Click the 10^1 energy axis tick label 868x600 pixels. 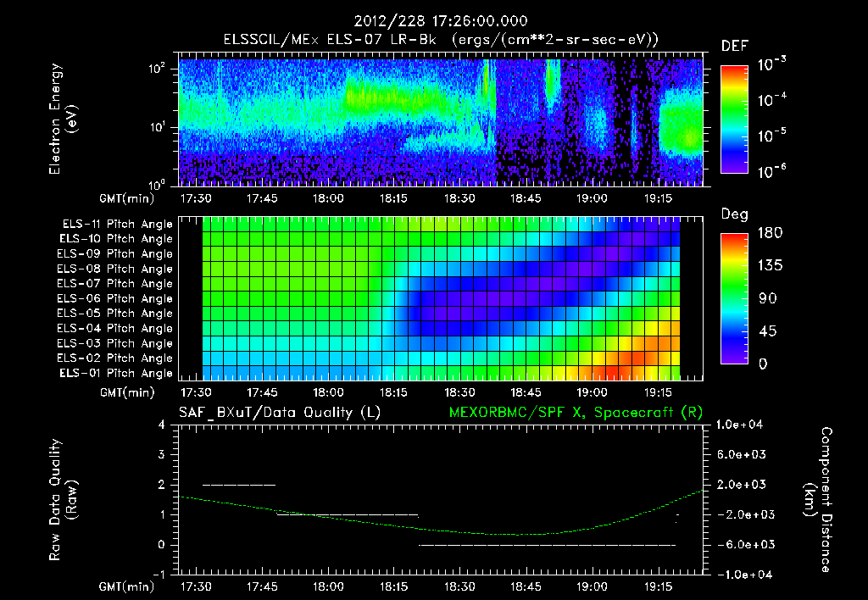click(157, 127)
